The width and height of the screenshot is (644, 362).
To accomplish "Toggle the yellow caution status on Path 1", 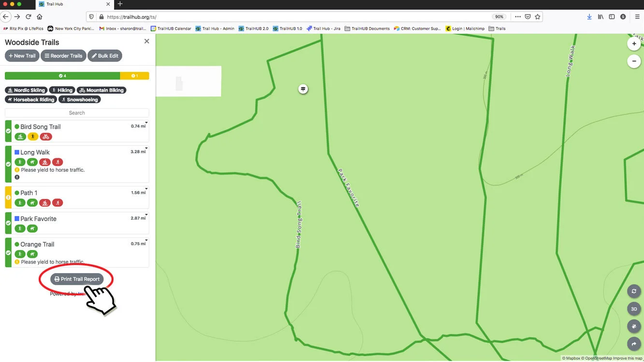I will pos(8,197).
